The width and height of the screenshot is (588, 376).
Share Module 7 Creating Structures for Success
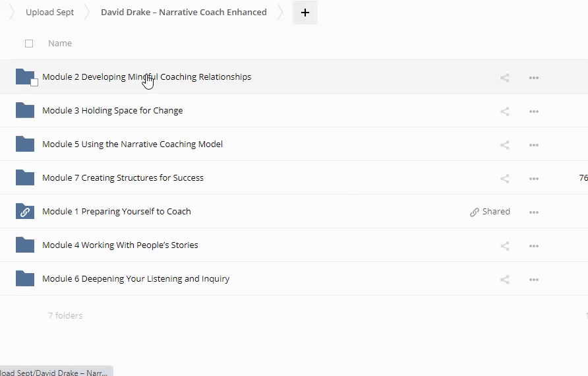[x=504, y=179]
